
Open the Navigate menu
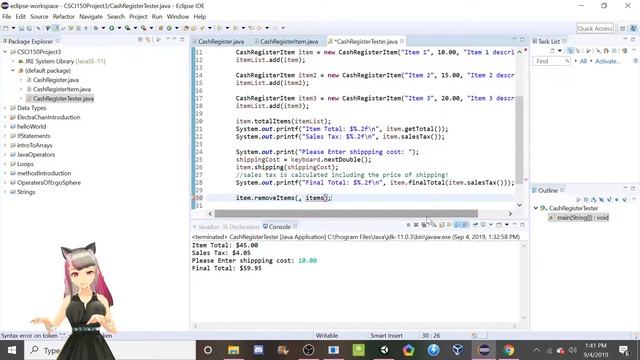point(91,16)
